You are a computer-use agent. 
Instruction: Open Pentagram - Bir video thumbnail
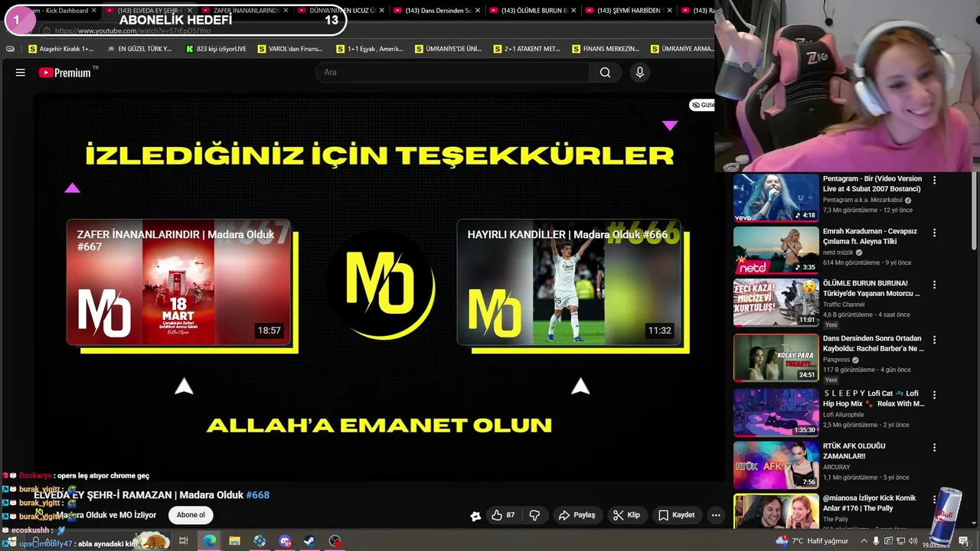point(776,197)
